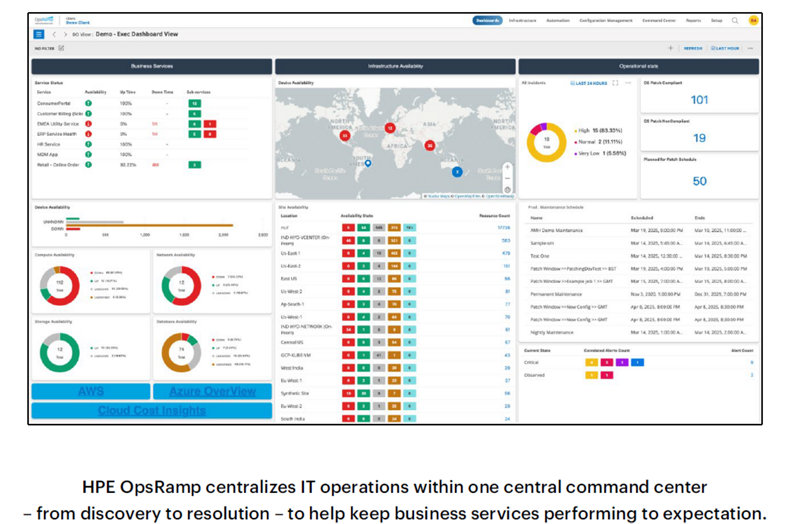The width and height of the screenshot is (800, 524).
Task: Select the 'Permanent Maintenance' schedule row
Action: click(638, 294)
